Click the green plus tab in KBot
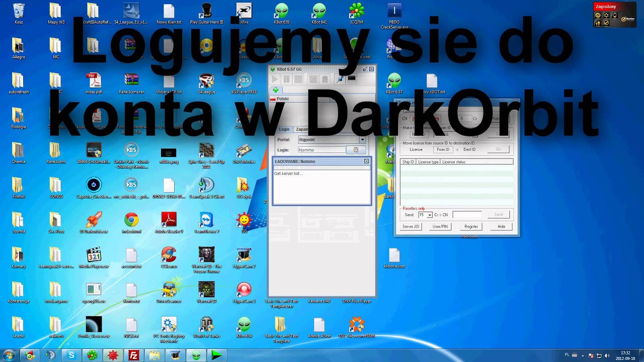This screenshot has height=362, width=644. tap(276, 90)
